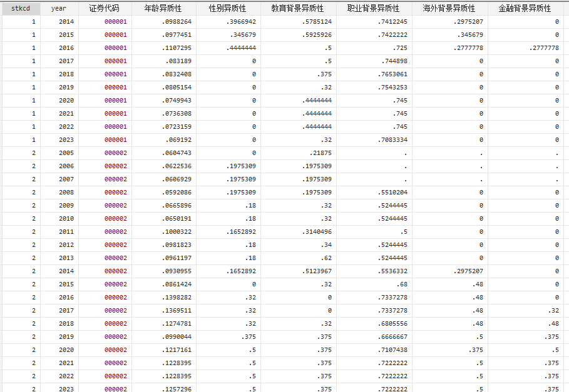Select the 海外背景异质性 column header

(449, 9)
